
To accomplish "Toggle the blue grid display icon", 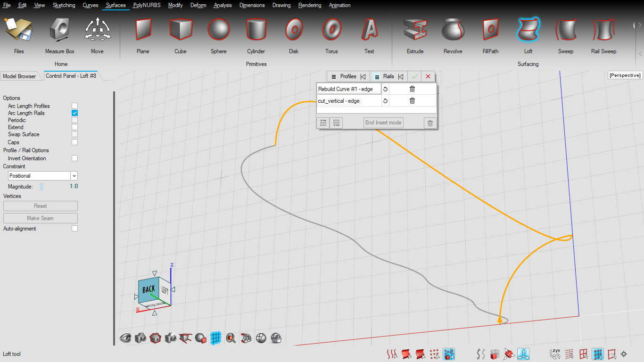I will click(216, 337).
